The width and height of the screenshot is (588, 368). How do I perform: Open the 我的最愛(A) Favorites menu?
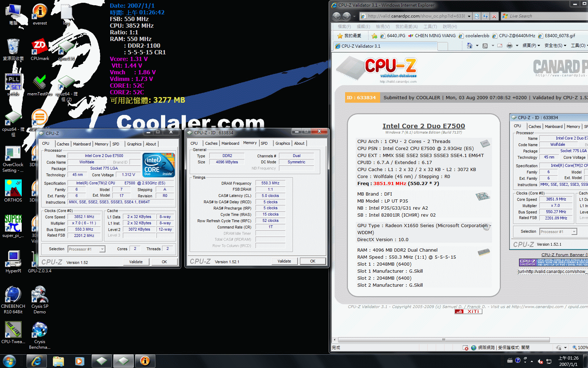(x=406, y=27)
